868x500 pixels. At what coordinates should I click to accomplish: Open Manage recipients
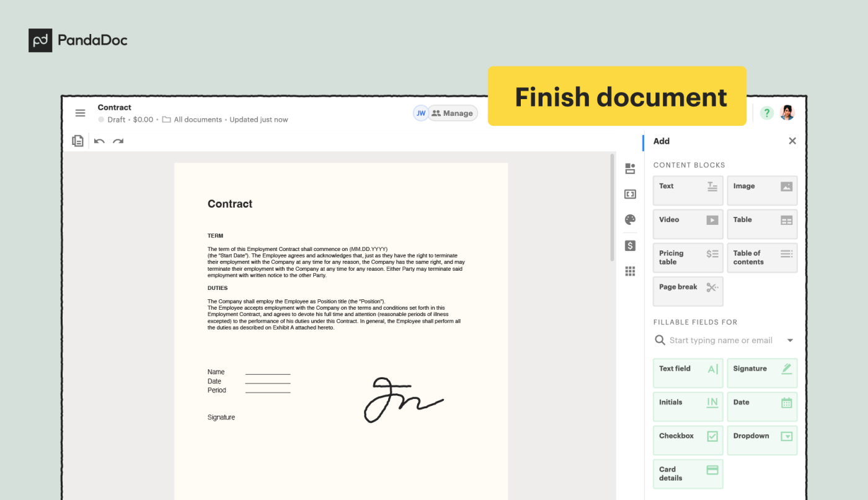coord(453,113)
